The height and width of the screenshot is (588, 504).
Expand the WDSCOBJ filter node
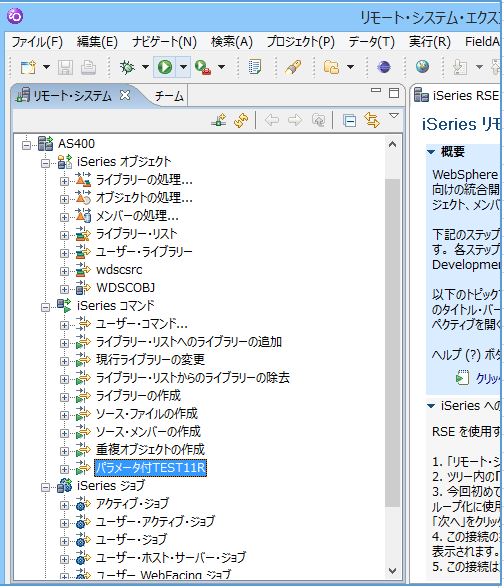click(64, 289)
